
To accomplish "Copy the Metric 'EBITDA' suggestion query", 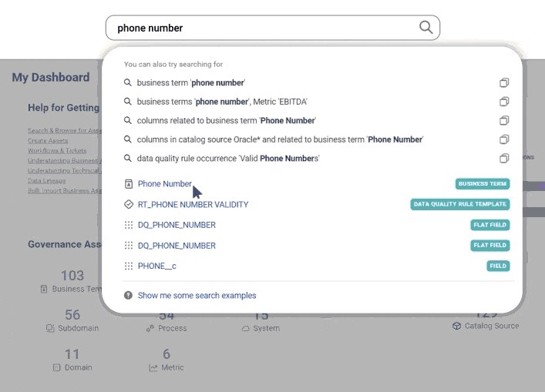I will coord(504,102).
